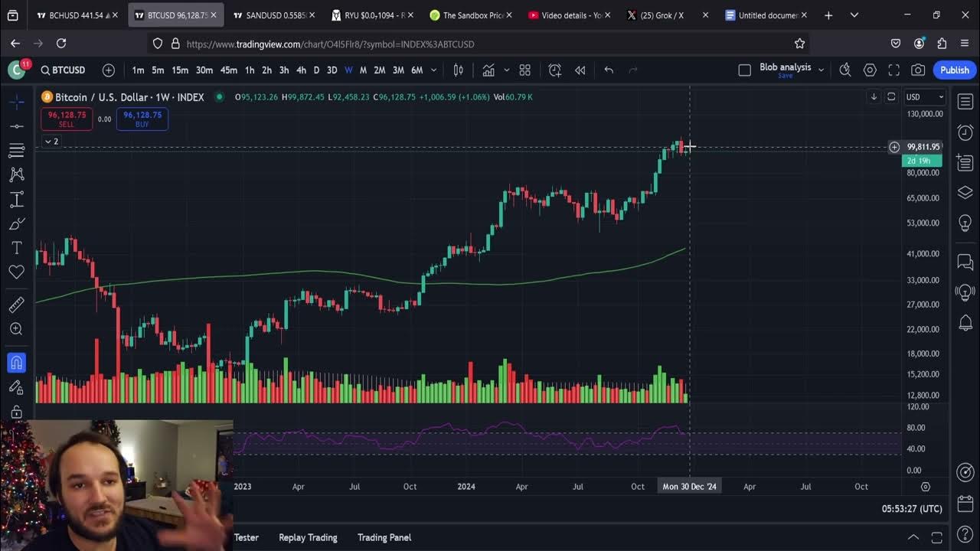Open the candlestick chart type menu

[x=458, y=70]
